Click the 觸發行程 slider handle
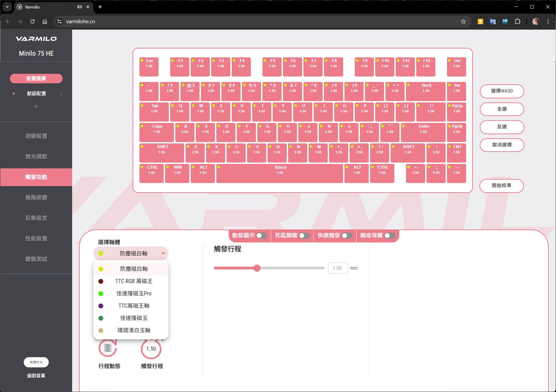This screenshot has width=556, height=392. coord(257,268)
